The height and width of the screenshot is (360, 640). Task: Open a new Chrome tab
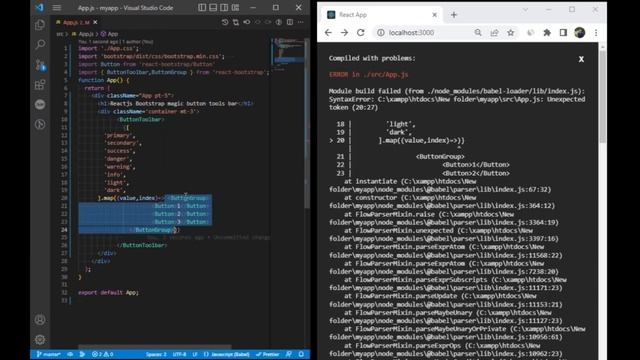click(x=454, y=15)
